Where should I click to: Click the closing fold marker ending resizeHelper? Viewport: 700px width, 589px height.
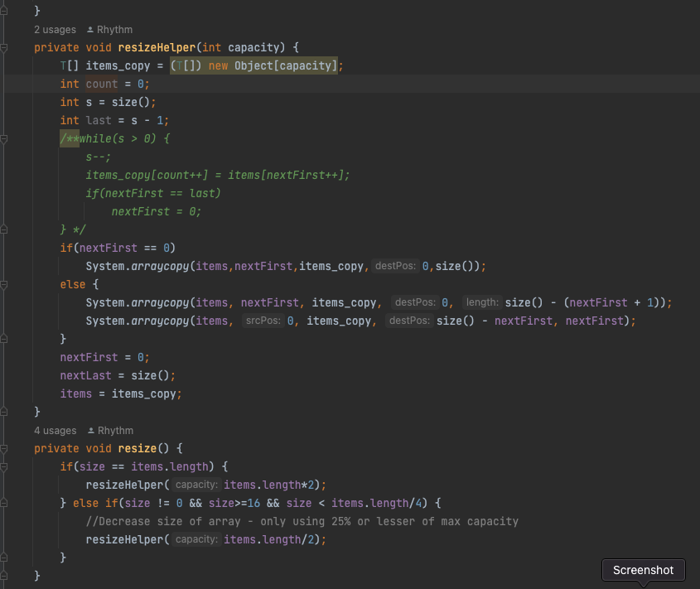pos(4,412)
